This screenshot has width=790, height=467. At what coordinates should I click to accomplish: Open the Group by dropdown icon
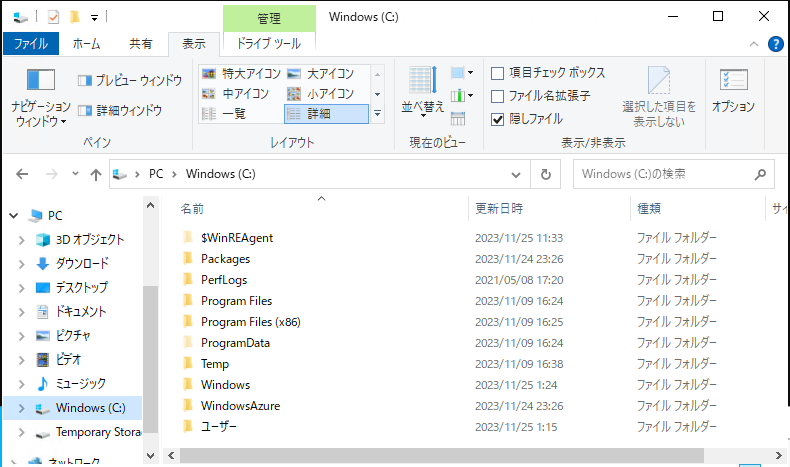click(x=462, y=73)
